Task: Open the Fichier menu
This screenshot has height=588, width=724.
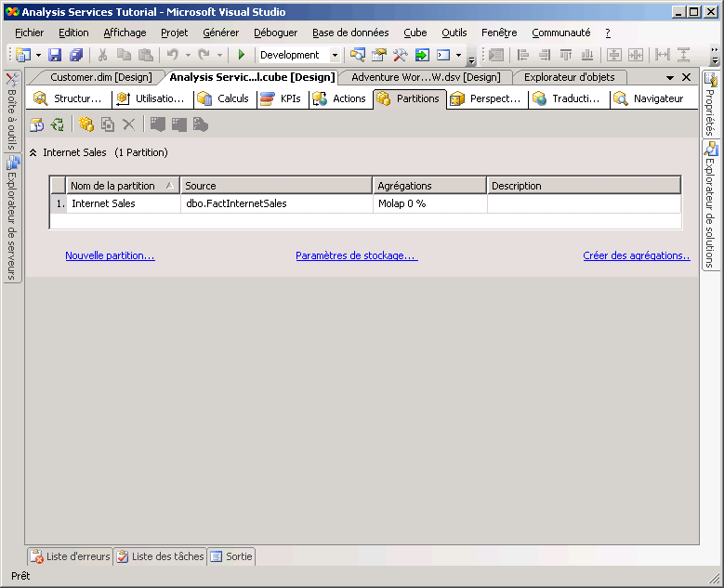Action: [29, 33]
